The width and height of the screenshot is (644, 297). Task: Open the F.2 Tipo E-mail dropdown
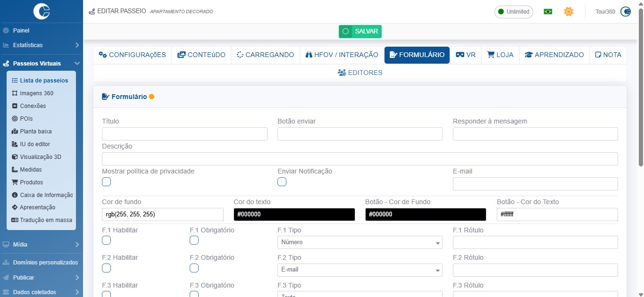[x=360, y=270]
